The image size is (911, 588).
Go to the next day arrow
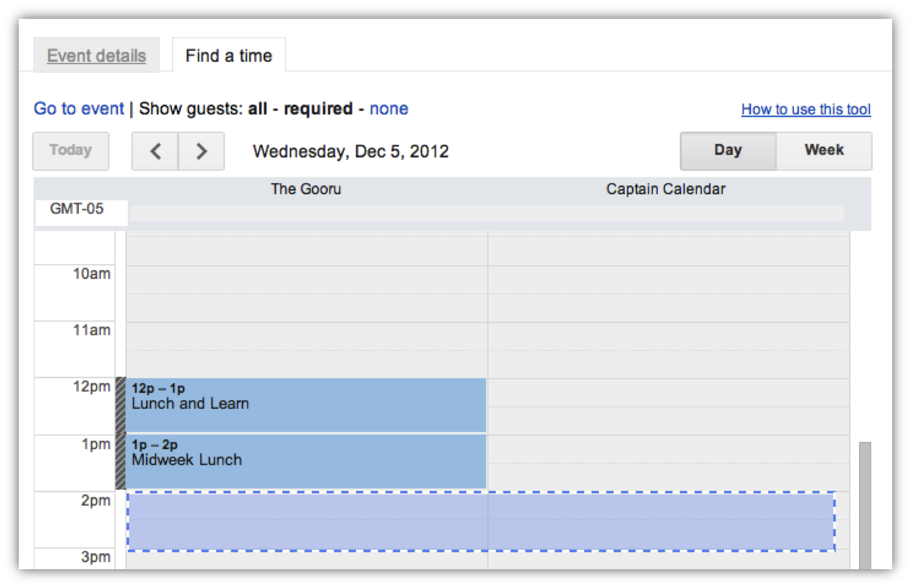point(201,151)
